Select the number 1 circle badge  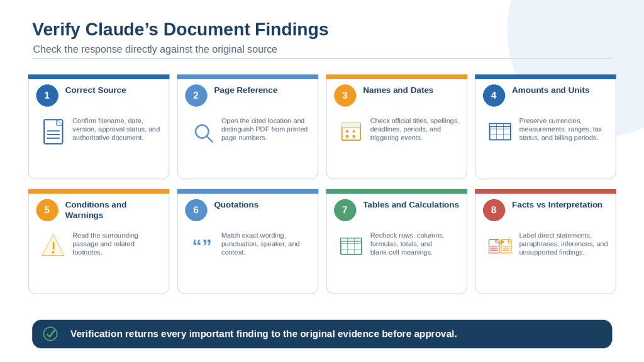pyautogui.click(x=47, y=96)
